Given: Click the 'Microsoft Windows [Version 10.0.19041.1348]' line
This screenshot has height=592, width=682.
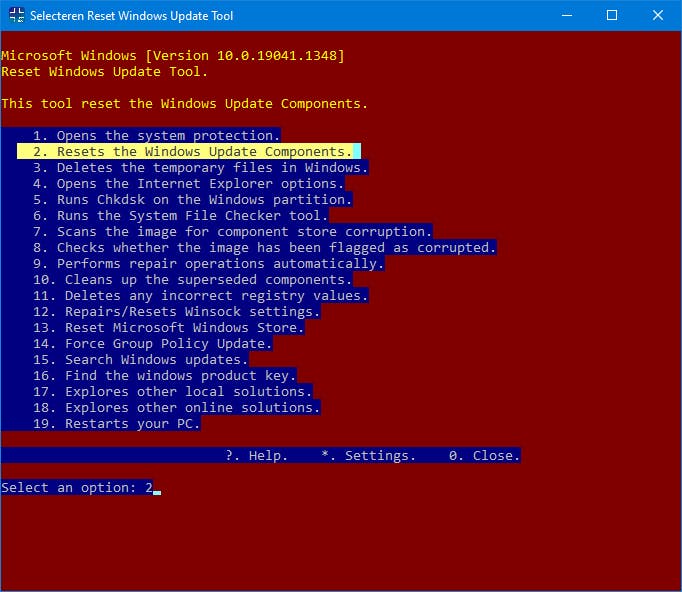Looking at the screenshot, I should pos(173,56).
